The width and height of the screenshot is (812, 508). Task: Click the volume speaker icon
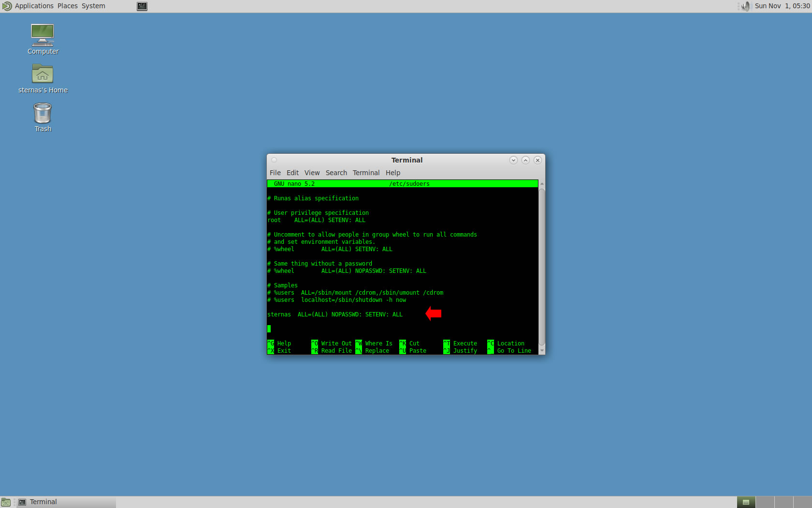[745, 6]
